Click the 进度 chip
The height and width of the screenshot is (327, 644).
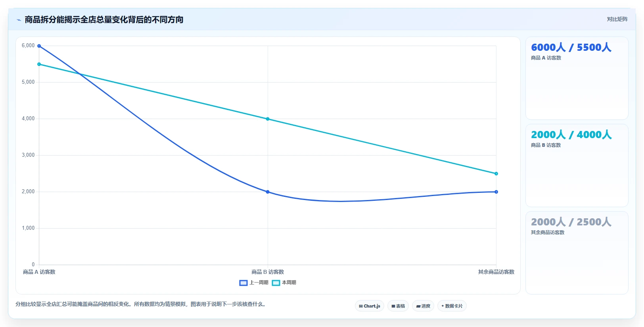click(x=423, y=306)
